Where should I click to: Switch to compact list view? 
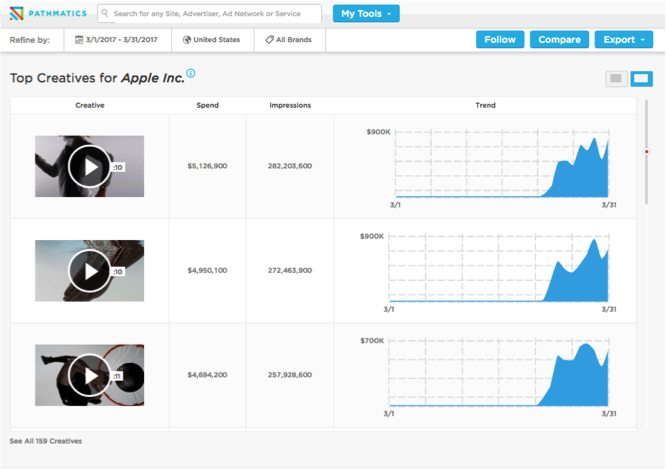tap(616, 78)
